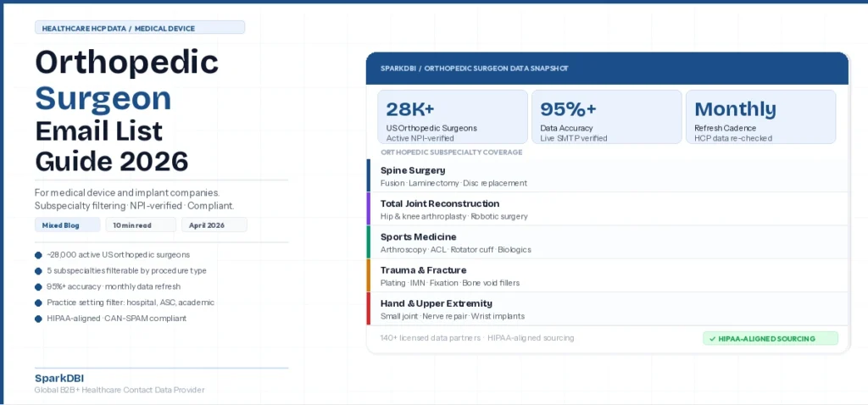Click the bullet beside HIPAA-aligned CAN-SPAM compliant
The image size is (868, 405).
coord(38,319)
